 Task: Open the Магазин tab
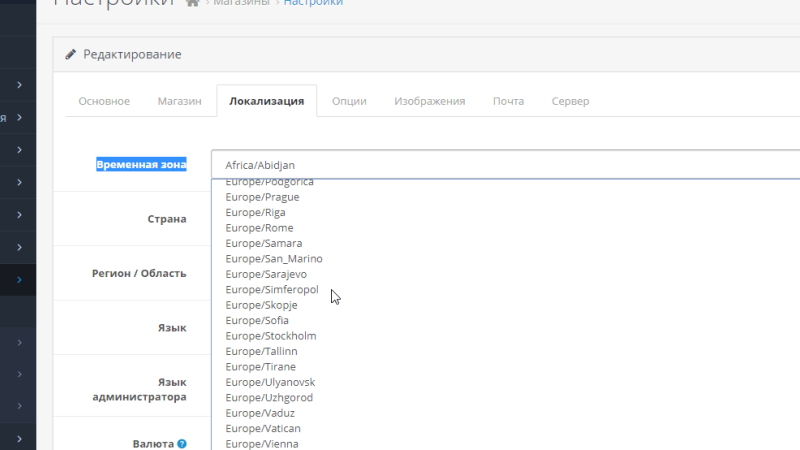point(180,101)
